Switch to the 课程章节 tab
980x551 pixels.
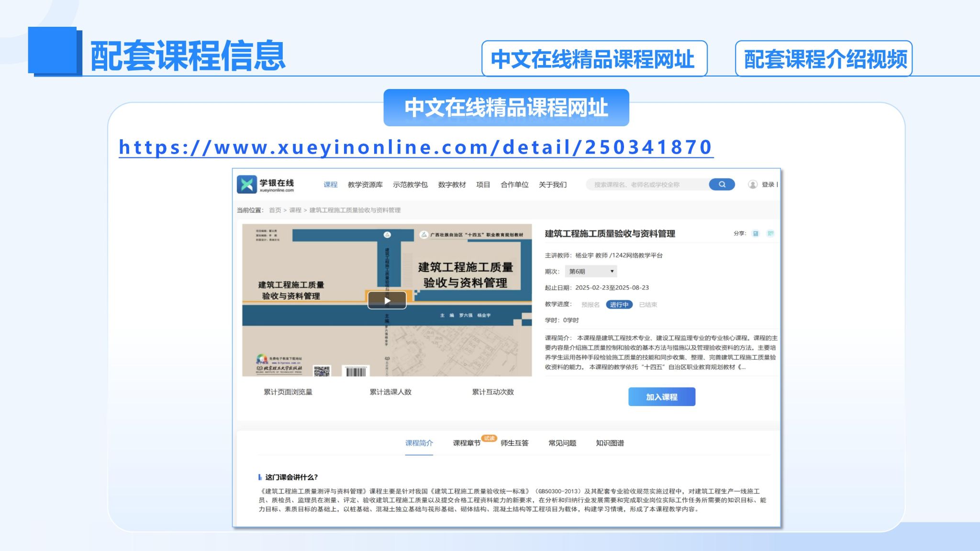coord(467,443)
